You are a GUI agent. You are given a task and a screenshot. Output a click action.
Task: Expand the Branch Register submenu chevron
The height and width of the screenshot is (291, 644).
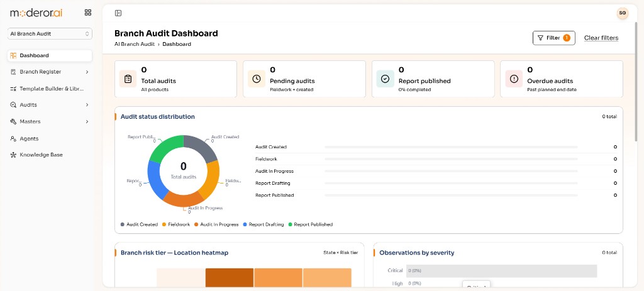pyautogui.click(x=87, y=72)
